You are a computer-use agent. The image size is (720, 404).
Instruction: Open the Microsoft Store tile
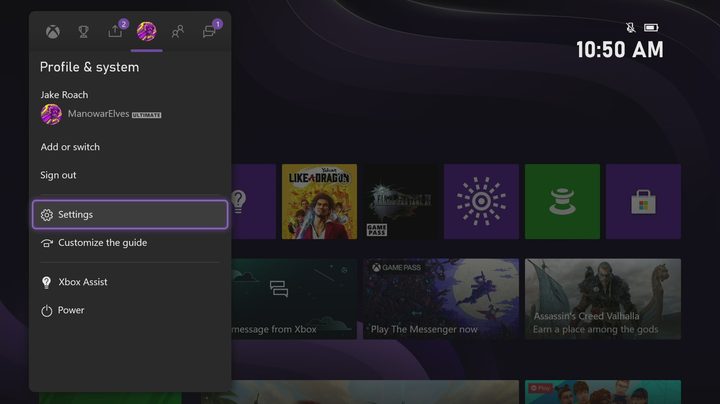tap(643, 202)
